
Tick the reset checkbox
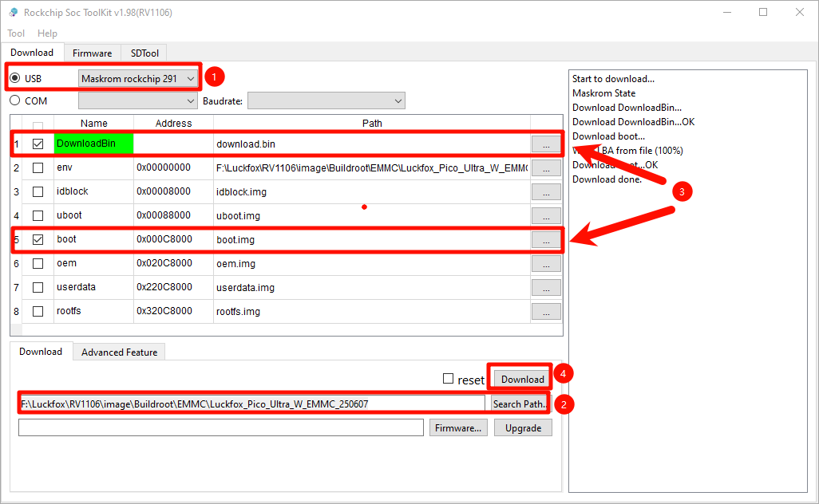click(x=449, y=380)
